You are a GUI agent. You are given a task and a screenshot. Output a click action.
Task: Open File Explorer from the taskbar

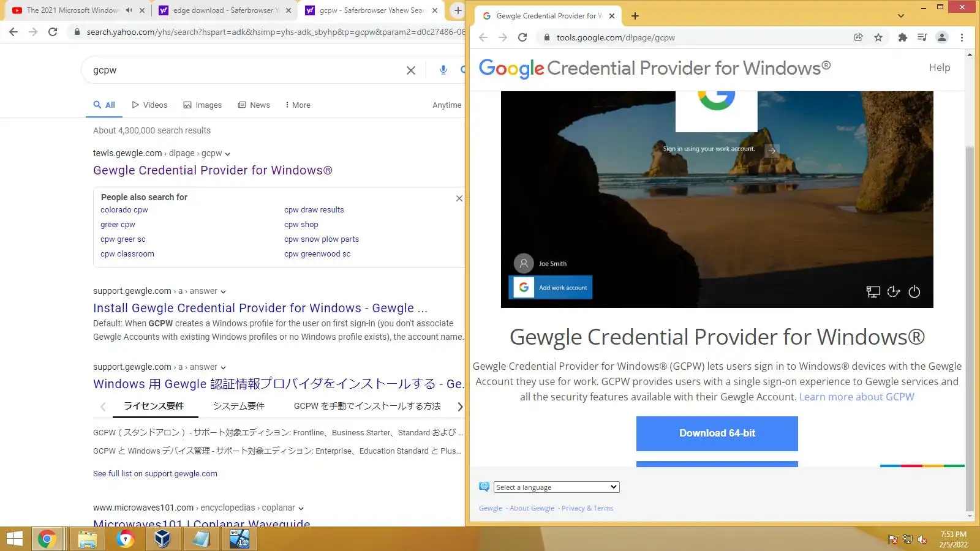coord(87,539)
